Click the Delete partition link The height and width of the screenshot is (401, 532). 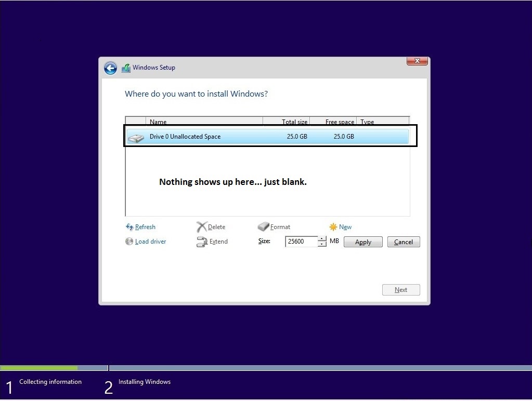click(216, 227)
